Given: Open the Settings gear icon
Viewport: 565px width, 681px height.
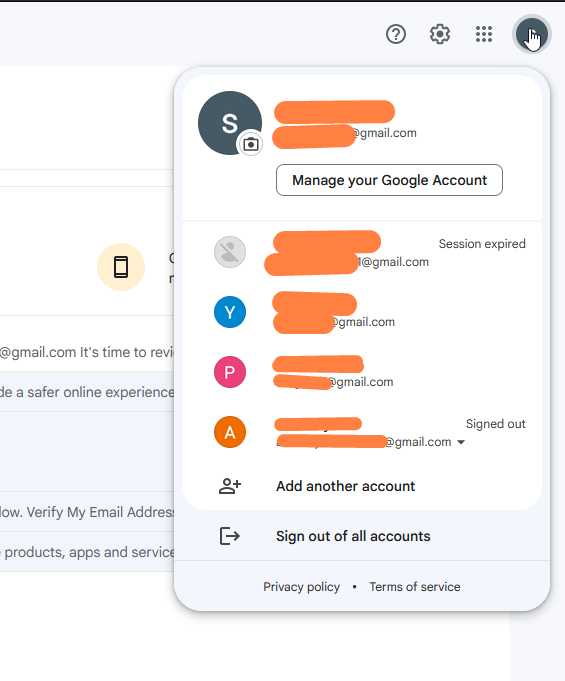Looking at the screenshot, I should tap(439, 34).
